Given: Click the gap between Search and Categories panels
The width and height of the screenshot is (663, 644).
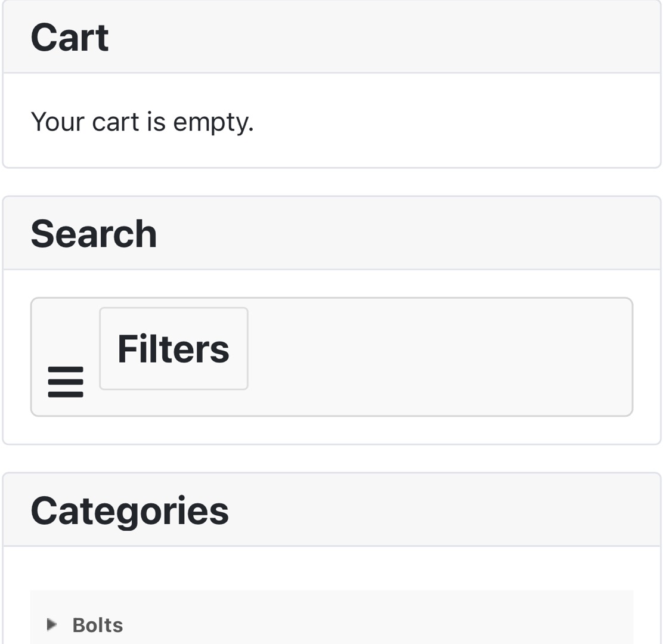Looking at the screenshot, I should tap(331, 459).
